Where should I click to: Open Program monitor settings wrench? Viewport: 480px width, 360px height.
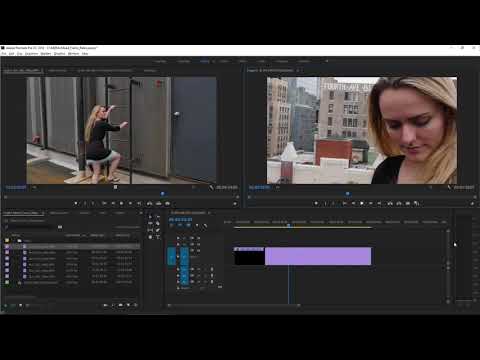[x=450, y=188]
